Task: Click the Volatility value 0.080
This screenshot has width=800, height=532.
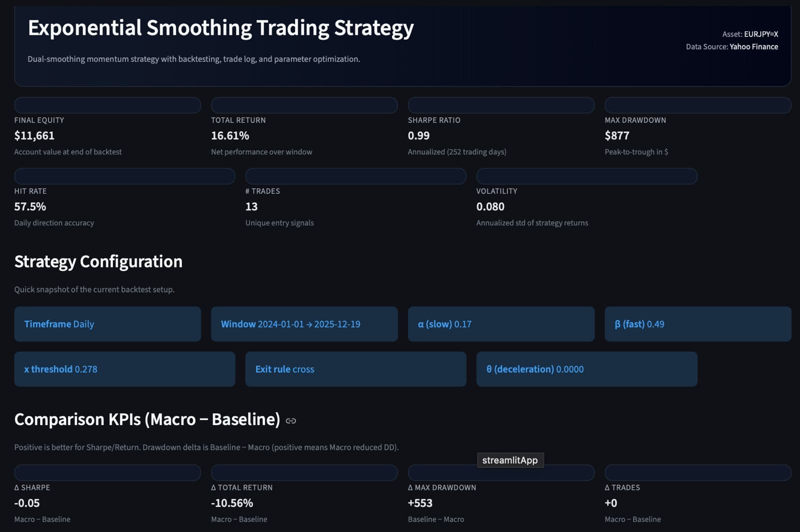Action: click(490, 207)
